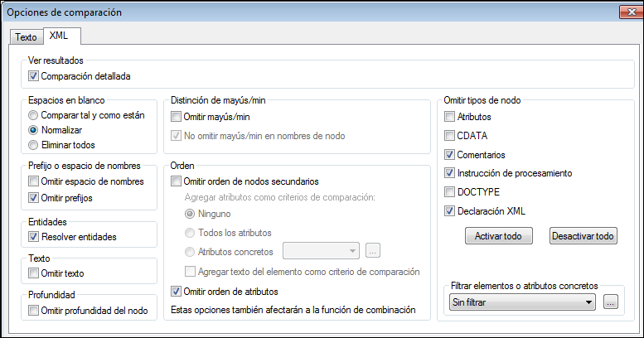Screen dimensions: 644x338
Task: Enable Omitir espacio de nombres
Action: (34, 181)
